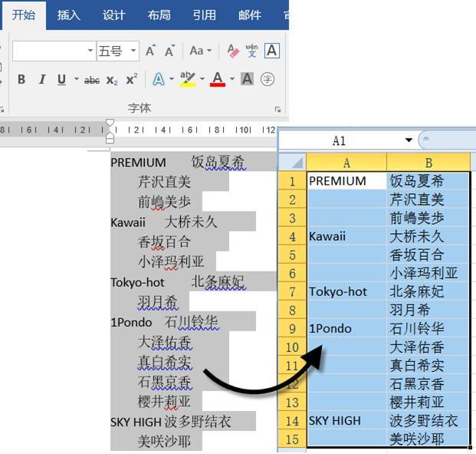Click the first-line indent ruler marker
The width and height of the screenshot is (476, 454).
pyautogui.click(x=110, y=123)
